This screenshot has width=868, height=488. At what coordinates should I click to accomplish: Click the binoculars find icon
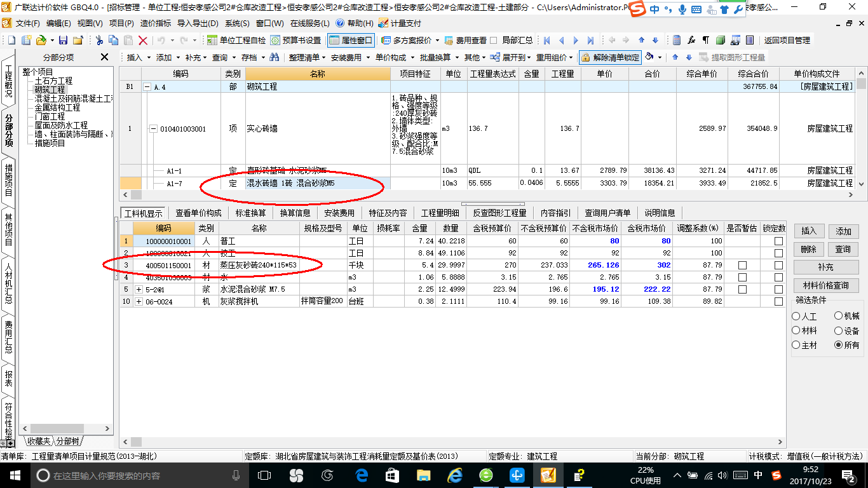(275, 57)
